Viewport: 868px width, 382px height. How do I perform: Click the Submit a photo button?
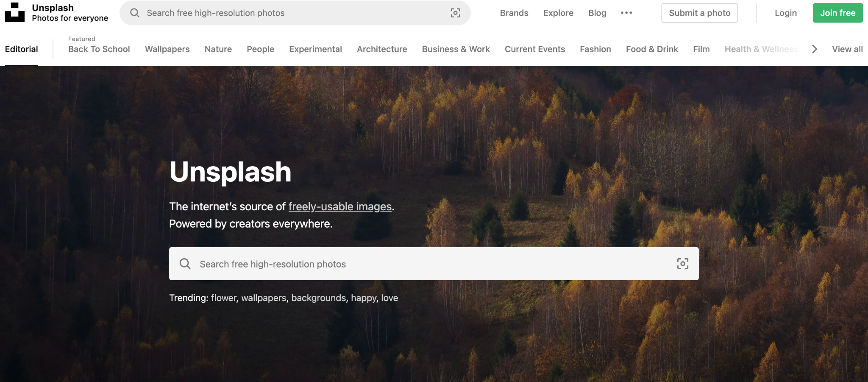(x=700, y=13)
